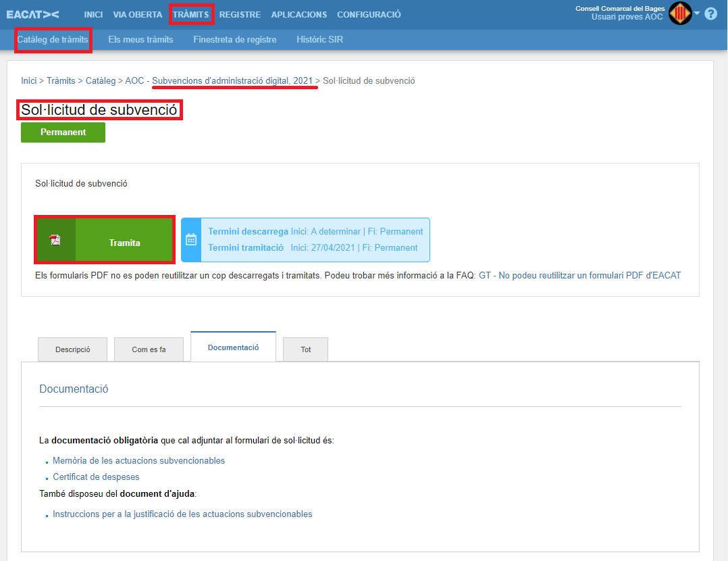Viewport: 728px width, 561px height.
Task: Click the calendar icon beside deadlines
Action: click(x=191, y=239)
